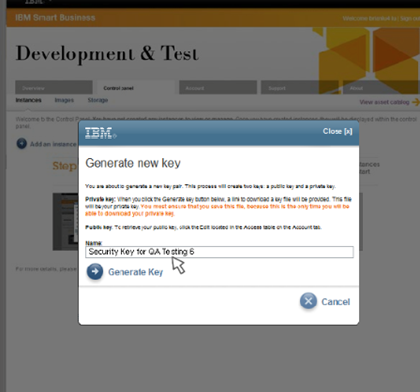
Task: Click the Add an instance plus icon
Action: (x=22, y=144)
